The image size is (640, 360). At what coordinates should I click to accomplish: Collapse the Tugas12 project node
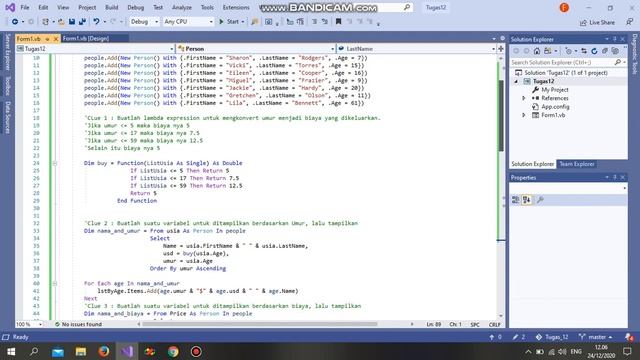pos(516,81)
